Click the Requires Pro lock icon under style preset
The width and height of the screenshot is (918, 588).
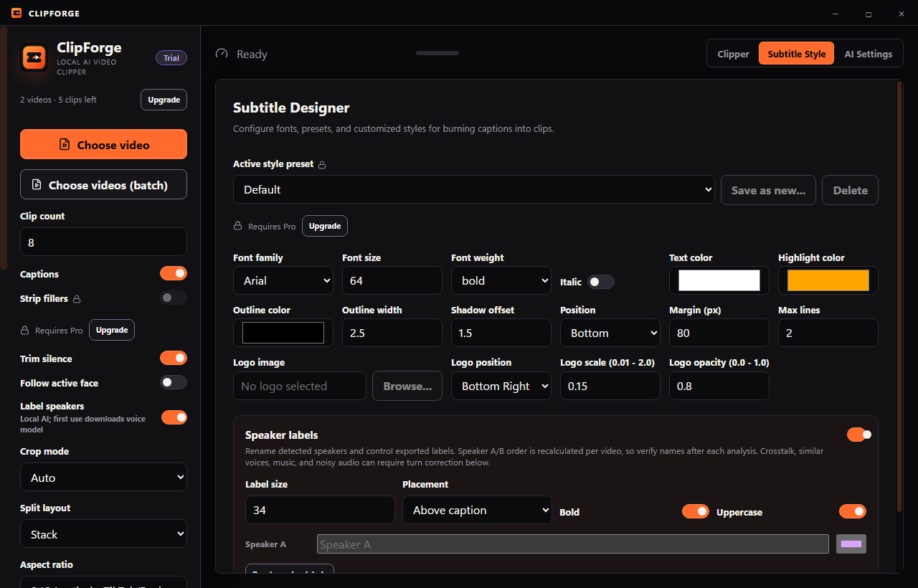coord(237,226)
